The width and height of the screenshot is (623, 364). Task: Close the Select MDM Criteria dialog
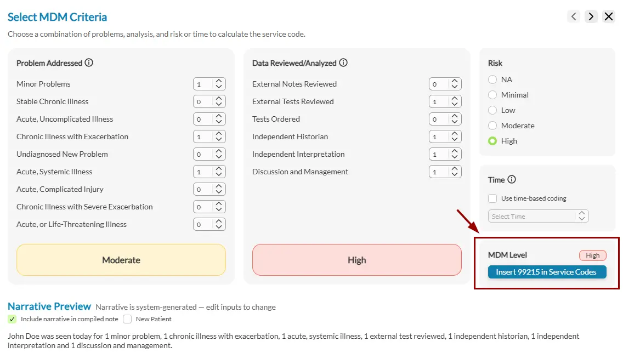pyautogui.click(x=609, y=16)
